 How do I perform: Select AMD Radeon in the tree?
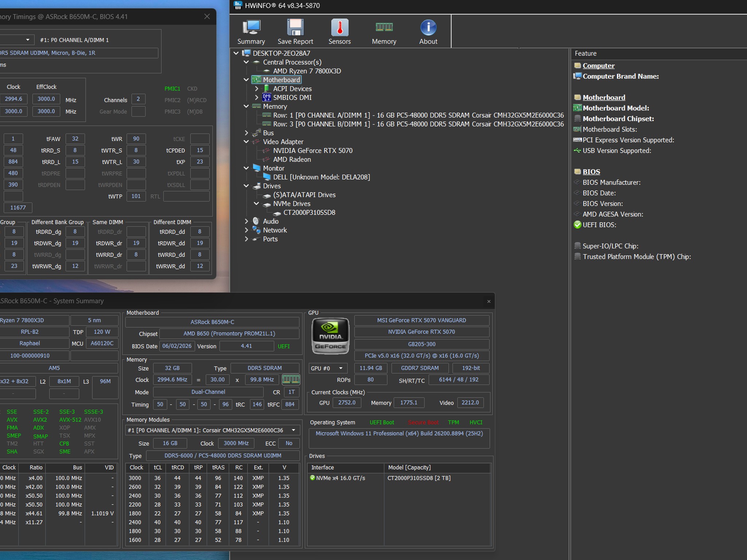[292, 159]
